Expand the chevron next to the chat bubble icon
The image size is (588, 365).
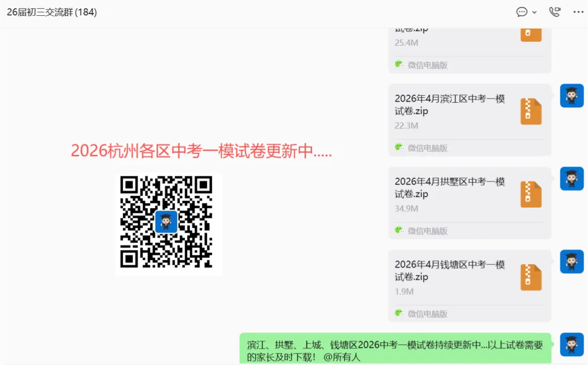534,11
